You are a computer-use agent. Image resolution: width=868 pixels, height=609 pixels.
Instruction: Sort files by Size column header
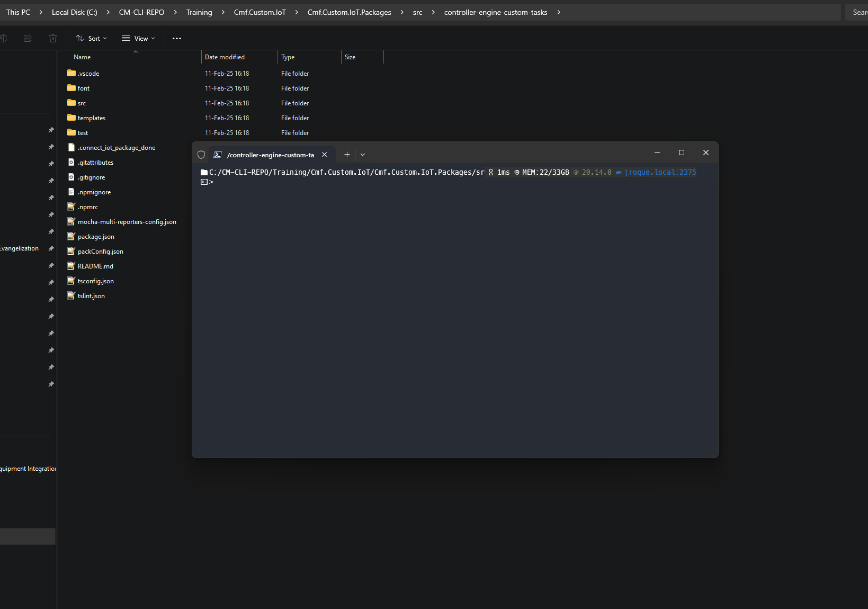[350, 57]
